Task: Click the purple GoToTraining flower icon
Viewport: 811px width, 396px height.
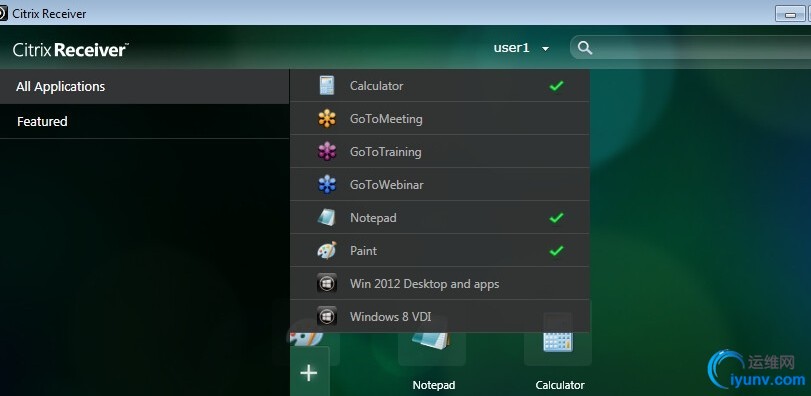Action: pyautogui.click(x=327, y=151)
